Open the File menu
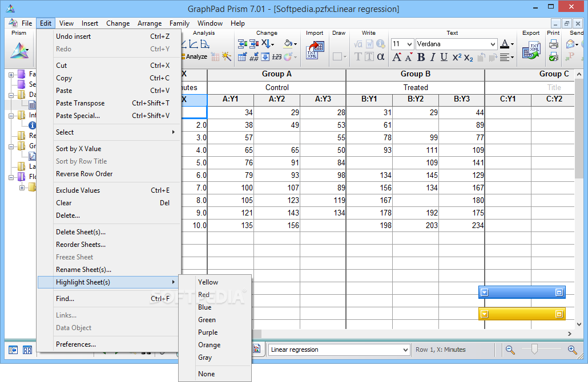The image size is (588, 382). [x=27, y=23]
